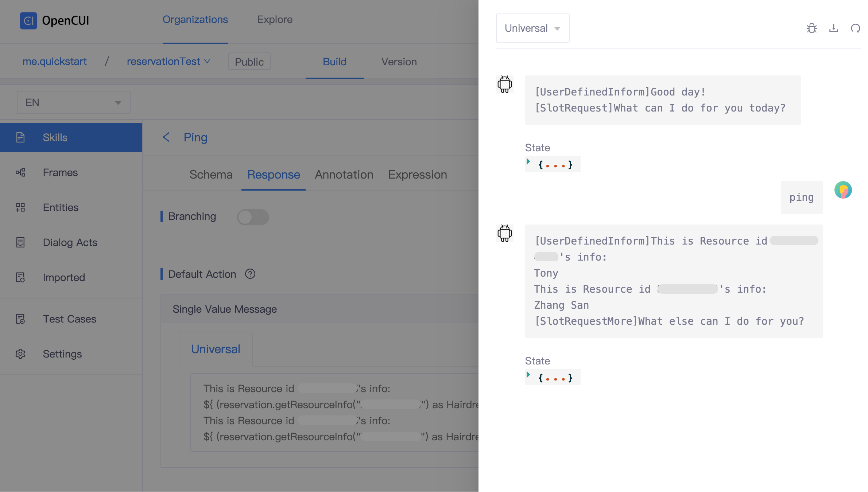This screenshot has width=868, height=492.
Task: Open the Settings gear in the sidebar
Action: tap(20, 354)
